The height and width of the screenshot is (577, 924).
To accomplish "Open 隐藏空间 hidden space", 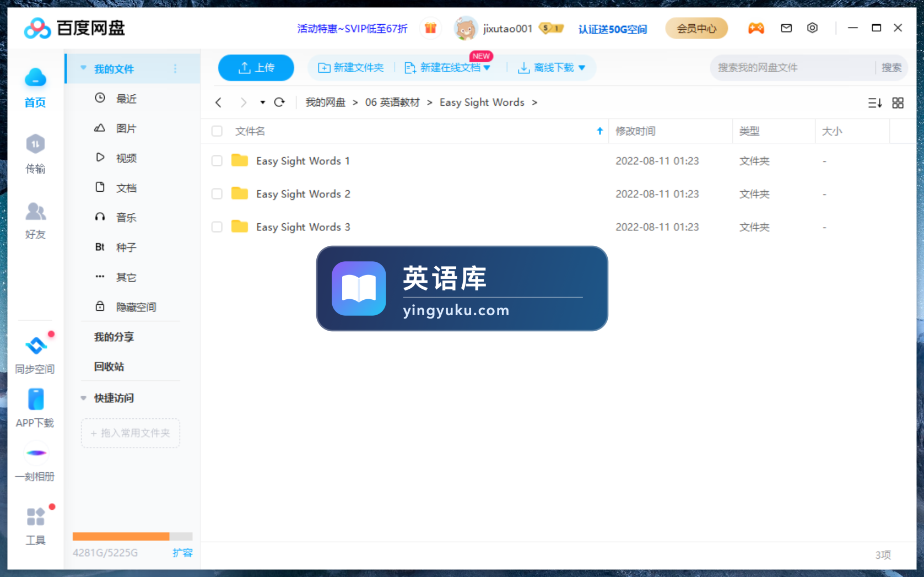I will coord(136,307).
